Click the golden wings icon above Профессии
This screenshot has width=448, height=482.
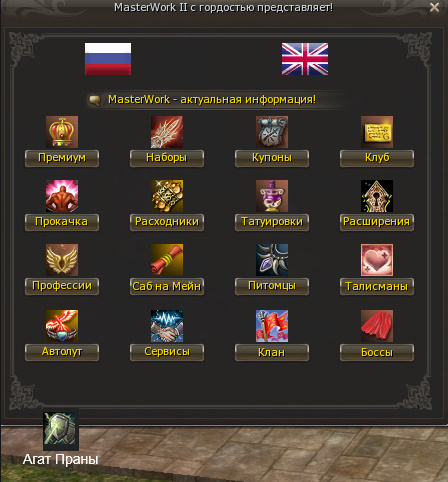62,260
